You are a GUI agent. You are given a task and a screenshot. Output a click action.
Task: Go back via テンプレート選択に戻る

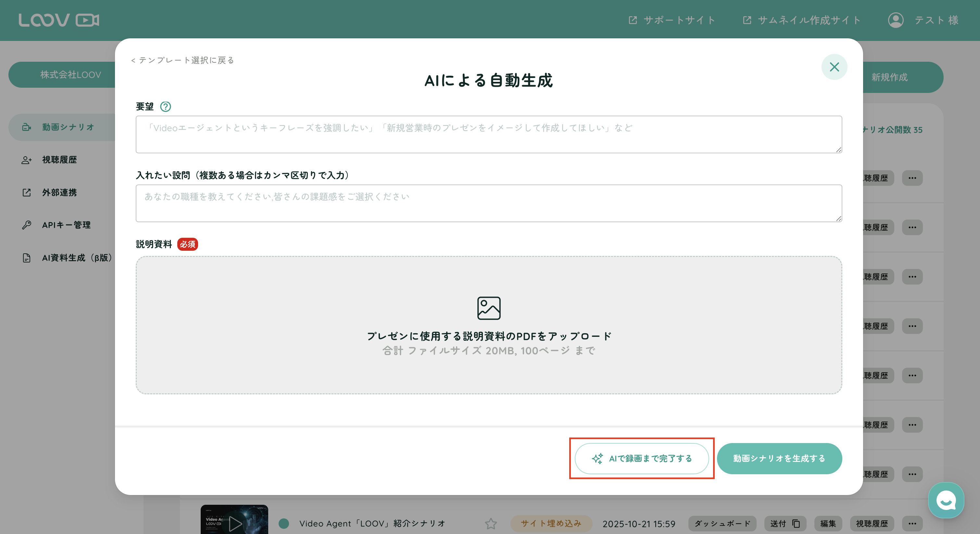point(182,60)
